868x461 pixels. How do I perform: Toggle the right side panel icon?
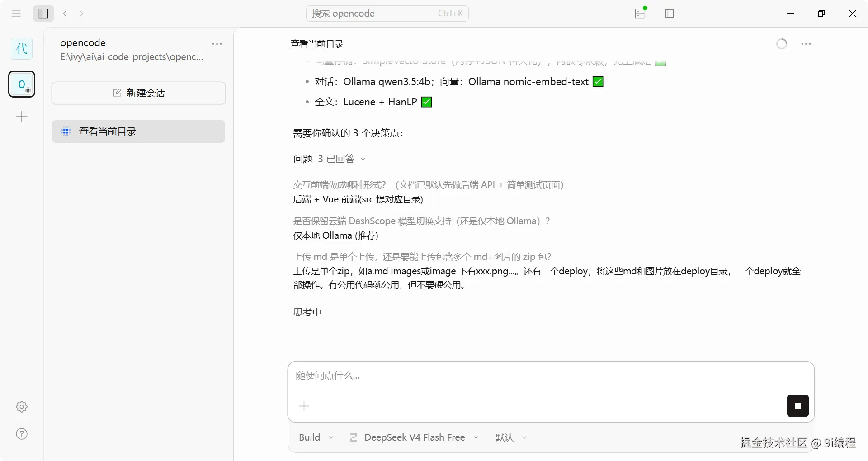670,14
